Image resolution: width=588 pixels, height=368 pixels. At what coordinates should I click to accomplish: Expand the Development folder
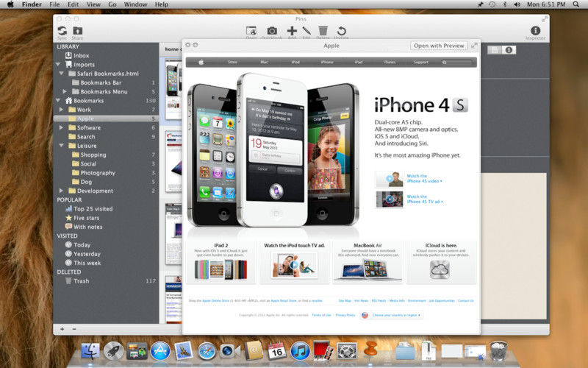[x=61, y=191]
